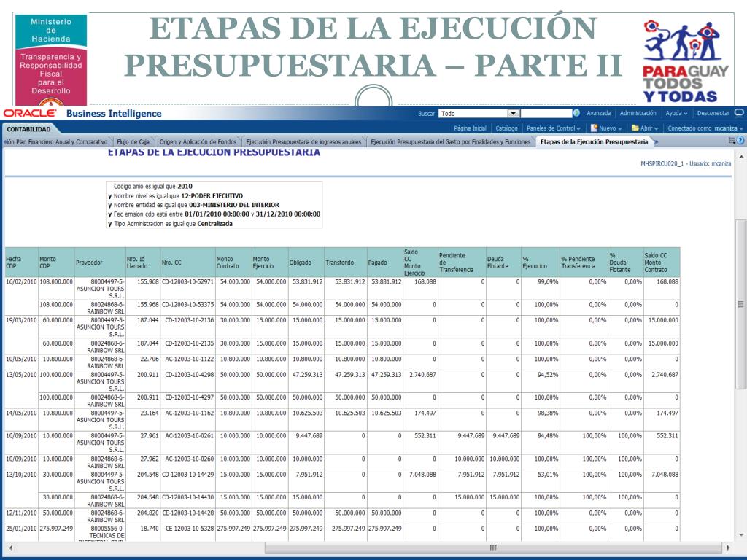Click the vertical scrollbar up arrow
The width and height of the screenshot is (747, 560).
point(741,157)
